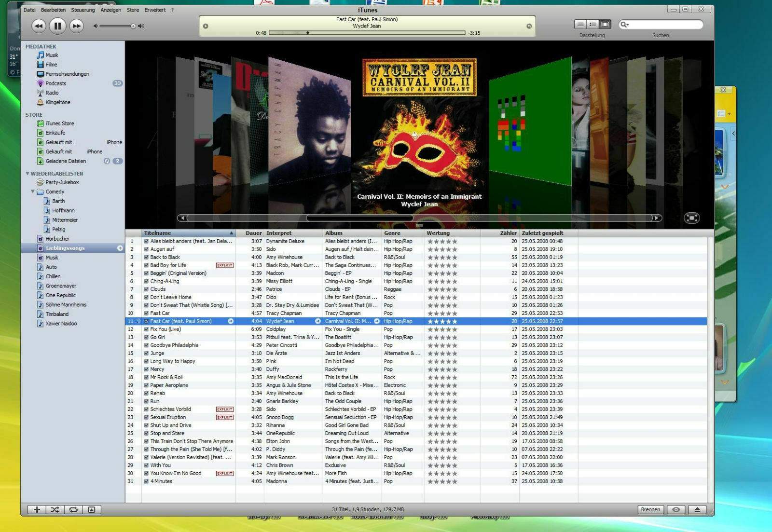Viewport: 772px width, 532px height.
Task: Click left arrow in now playing display
Action: pyautogui.click(x=206, y=26)
